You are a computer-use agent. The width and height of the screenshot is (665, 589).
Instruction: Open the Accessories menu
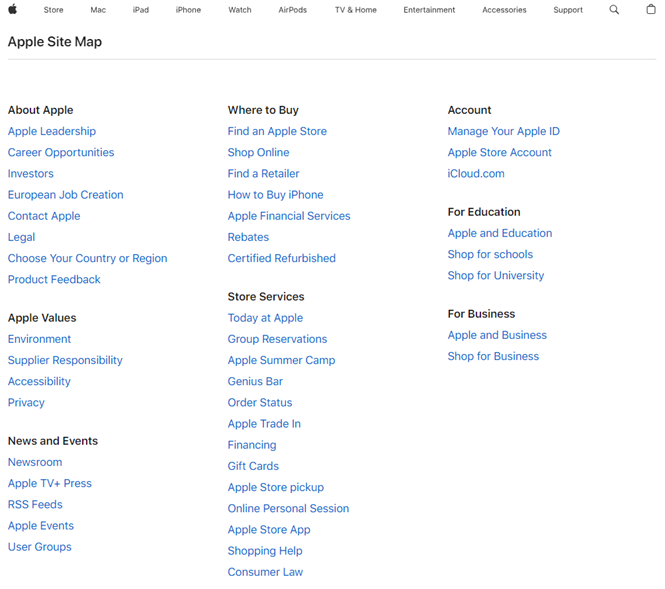(504, 10)
